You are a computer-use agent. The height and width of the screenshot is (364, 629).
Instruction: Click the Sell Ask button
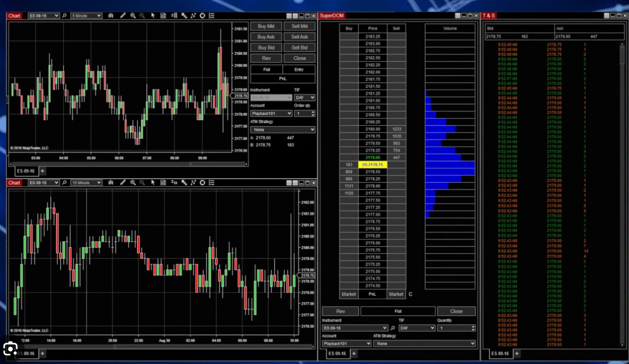300,37
